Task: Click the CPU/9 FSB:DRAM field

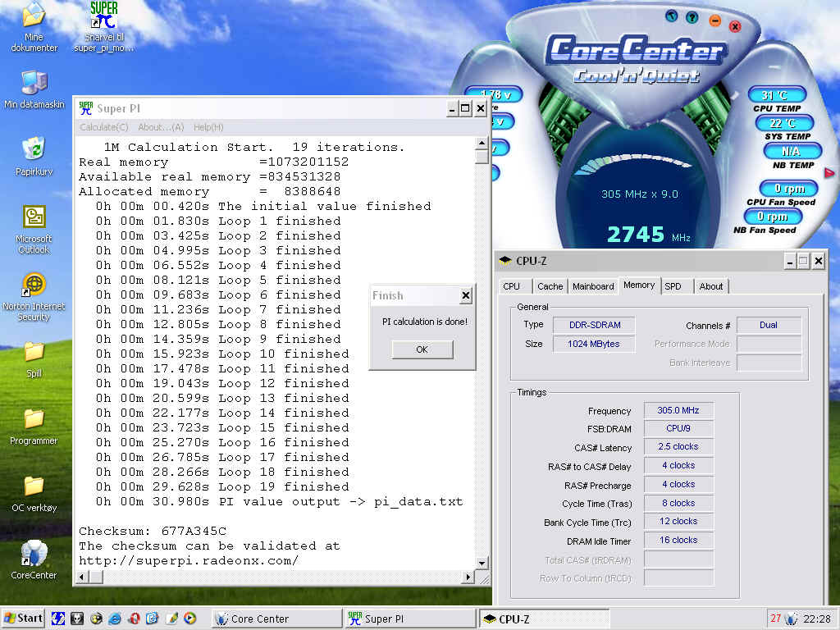Action: click(678, 428)
